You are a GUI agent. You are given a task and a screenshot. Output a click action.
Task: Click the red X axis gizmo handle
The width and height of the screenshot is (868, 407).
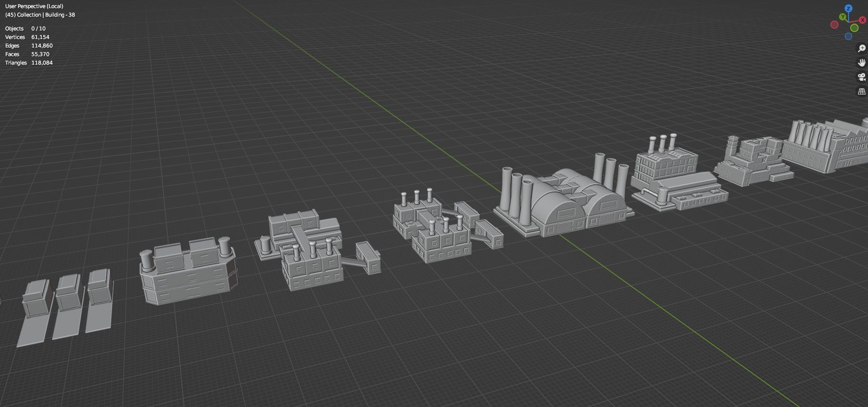[862, 20]
